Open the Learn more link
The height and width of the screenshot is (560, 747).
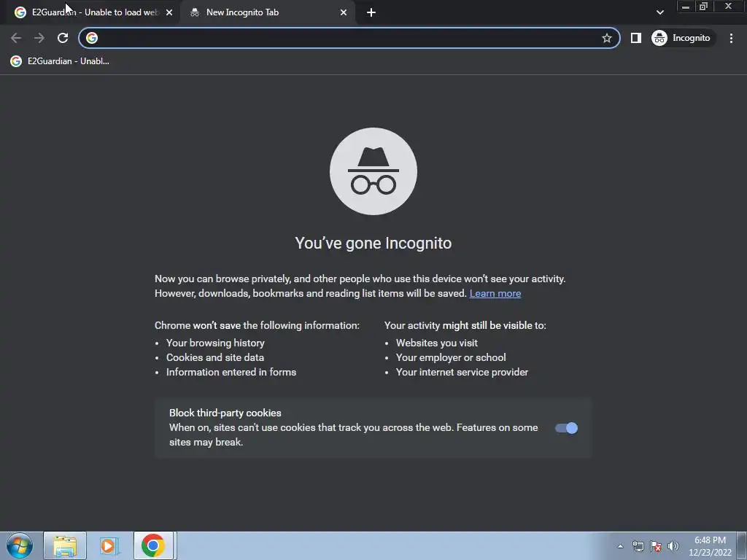tap(495, 293)
